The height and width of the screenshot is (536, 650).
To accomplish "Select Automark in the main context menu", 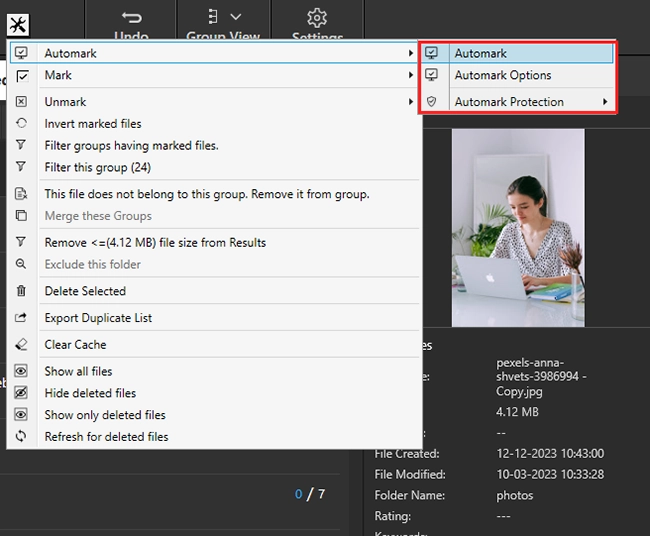I will 214,53.
